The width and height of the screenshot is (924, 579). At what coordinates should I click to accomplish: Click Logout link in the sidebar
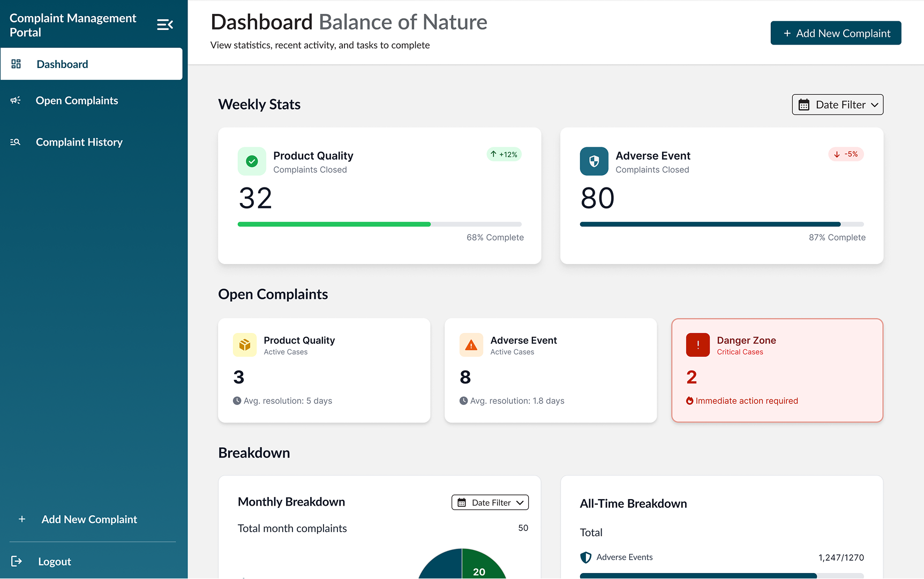(54, 561)
